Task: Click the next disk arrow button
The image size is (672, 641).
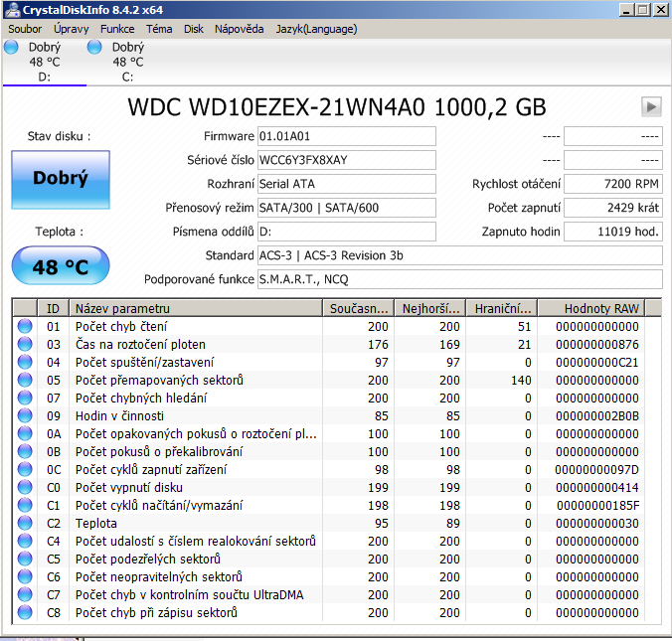Action: [652, 106]
